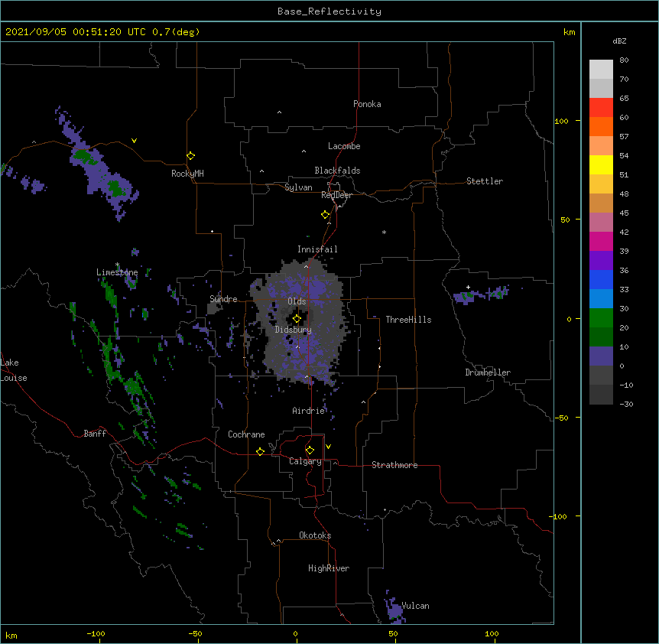Click the RedDeer city label
Image resolution: width=659 pixels, height=644 pixels.
point(336,195)
